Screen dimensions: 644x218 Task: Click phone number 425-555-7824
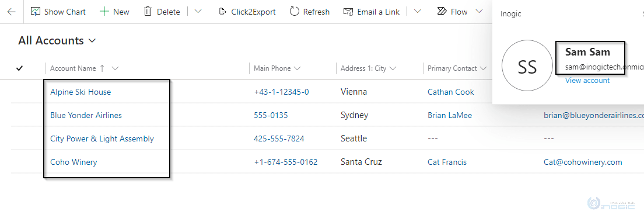(279, 139)
